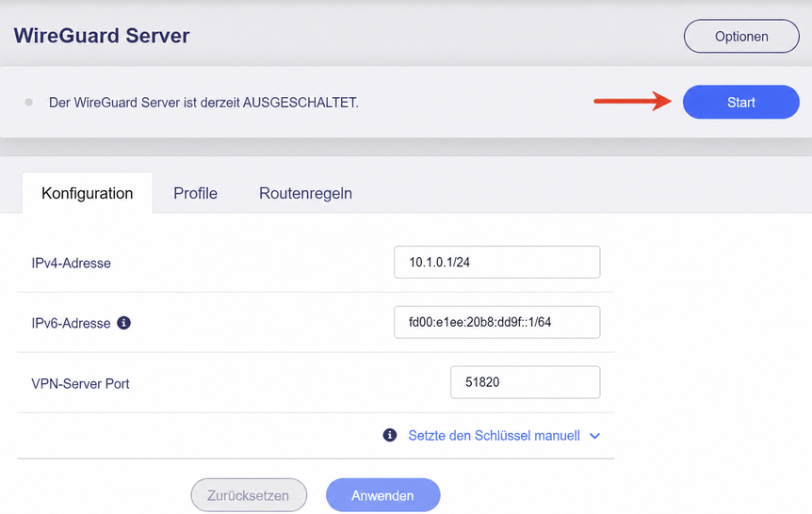Switch to the Konfiguration tab
The image size is (812, 514).
pyautogui.click(x=87, y=193)
